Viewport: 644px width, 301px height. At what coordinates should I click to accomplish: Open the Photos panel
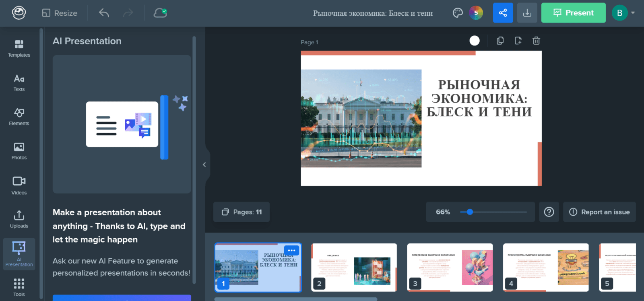(x=19, y=151)
